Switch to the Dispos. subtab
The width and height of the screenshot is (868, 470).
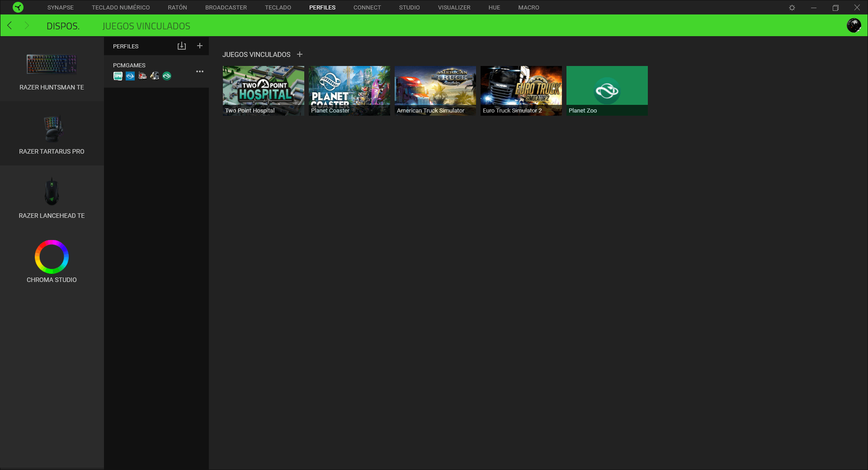pyautogui.click(x=63, y=26)
